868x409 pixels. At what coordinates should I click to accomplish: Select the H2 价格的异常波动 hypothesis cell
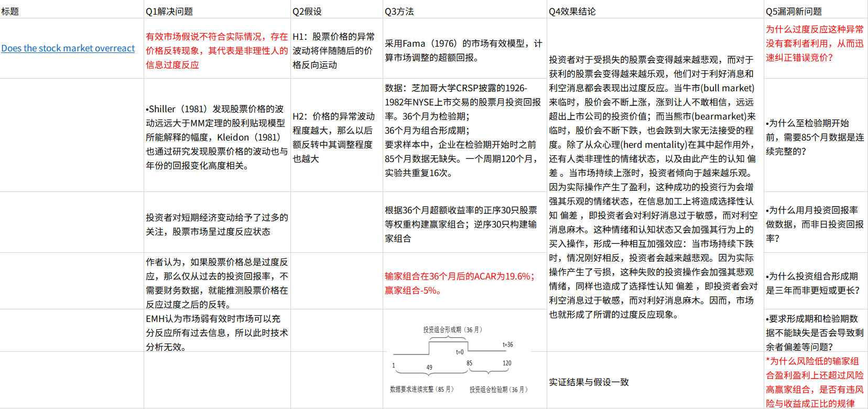tap(333, 137)
